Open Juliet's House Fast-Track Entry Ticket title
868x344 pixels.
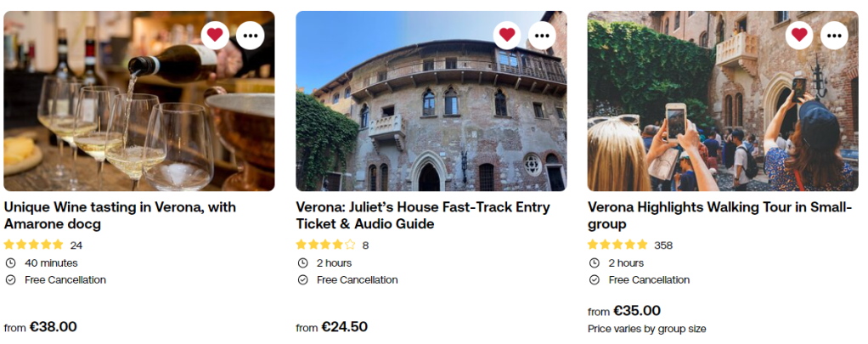[x=422, y=215]
